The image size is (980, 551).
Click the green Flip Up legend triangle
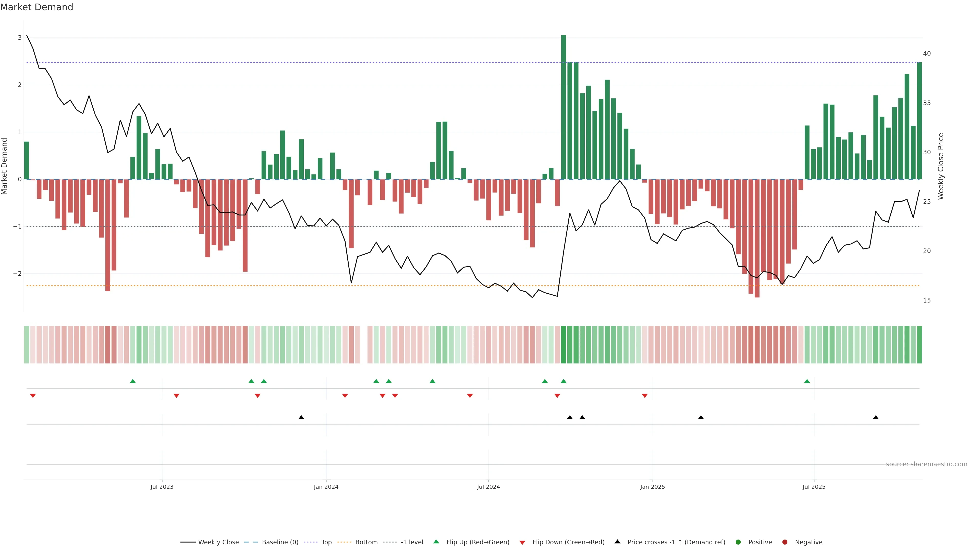coord(436,542)
